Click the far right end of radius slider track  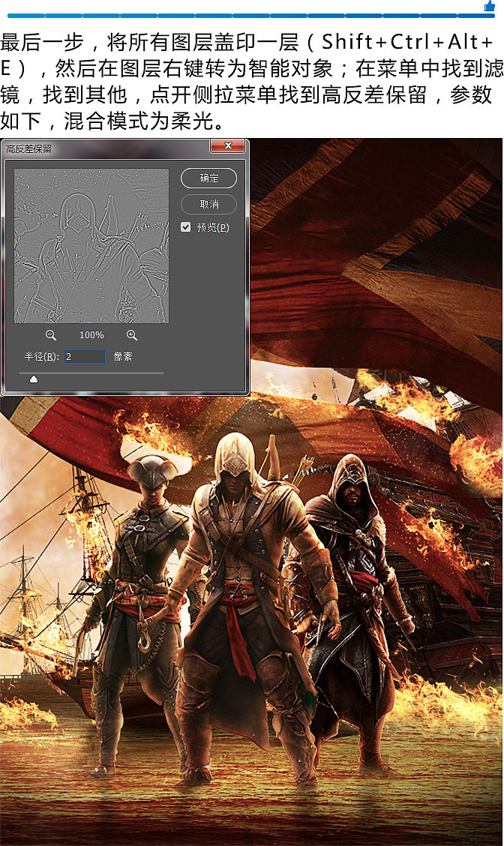click(x=162, y=373)
